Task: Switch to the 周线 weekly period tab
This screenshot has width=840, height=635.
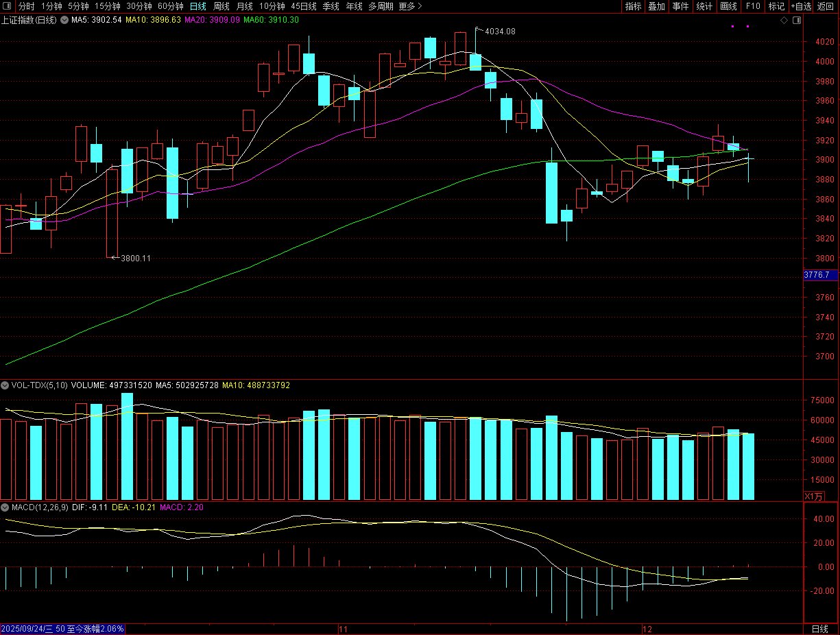Action: tap(221, 6)
